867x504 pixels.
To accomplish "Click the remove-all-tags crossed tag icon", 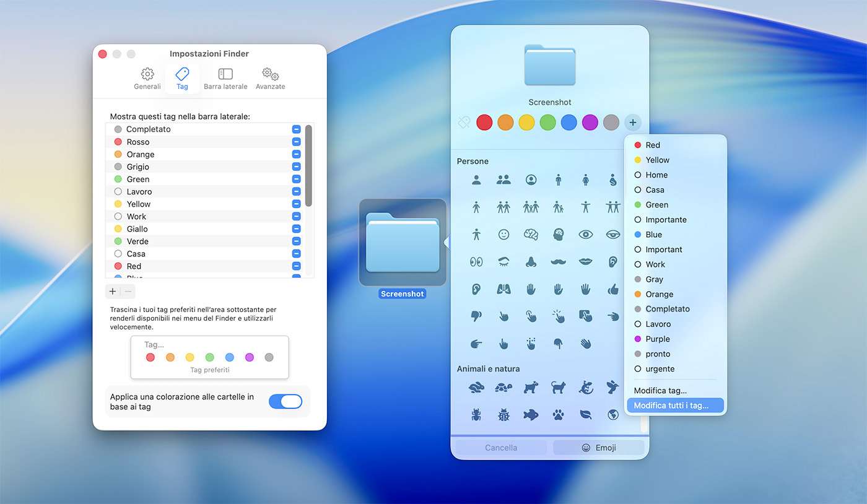I will pyautogui.click(x=464, y=123).
